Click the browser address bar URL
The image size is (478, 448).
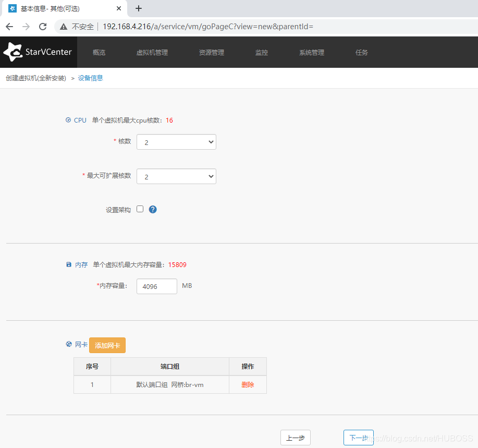208,27
